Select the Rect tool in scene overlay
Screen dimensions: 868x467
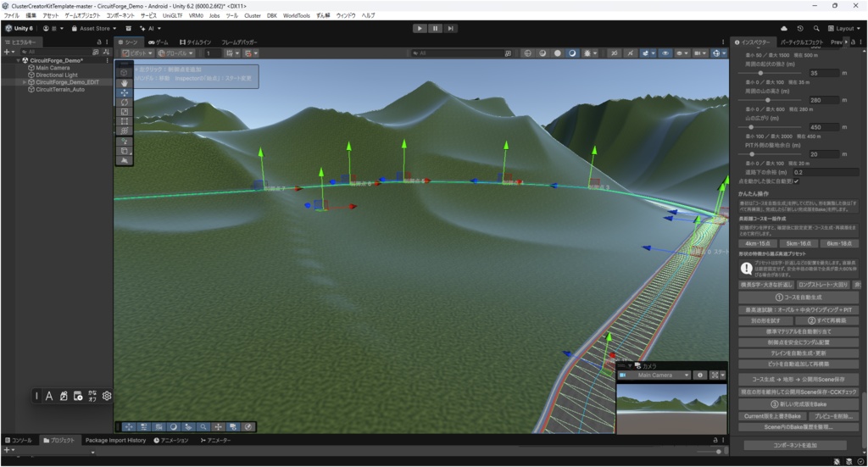tap(124, 120)
